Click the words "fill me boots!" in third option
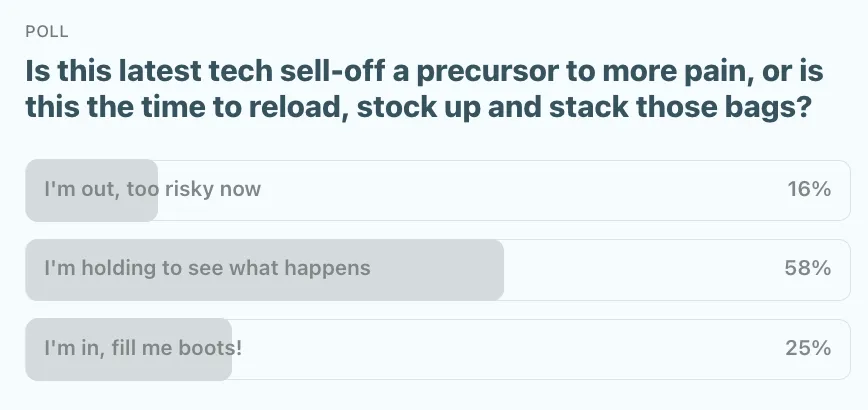 click(x=180, y=348)
